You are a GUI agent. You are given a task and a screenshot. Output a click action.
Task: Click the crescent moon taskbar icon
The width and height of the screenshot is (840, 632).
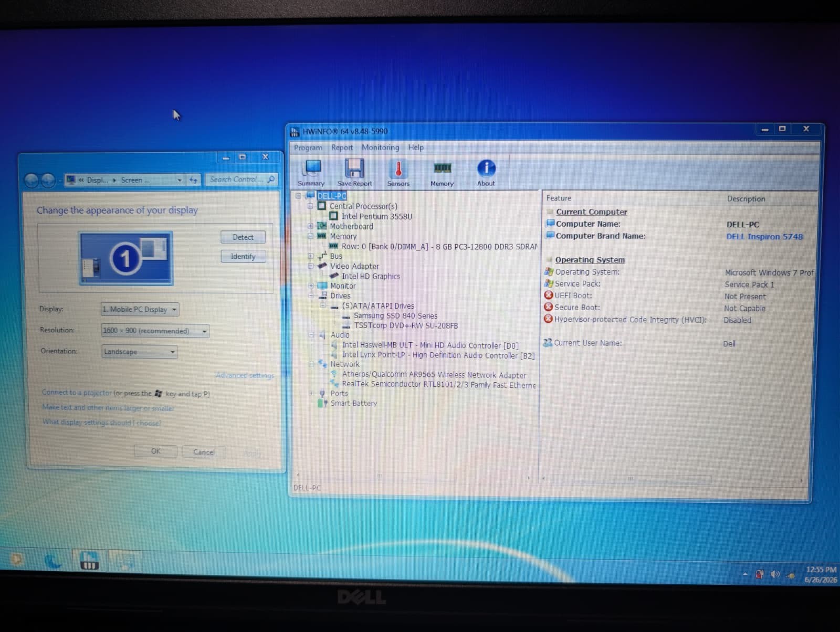click(x=52, y=561)
